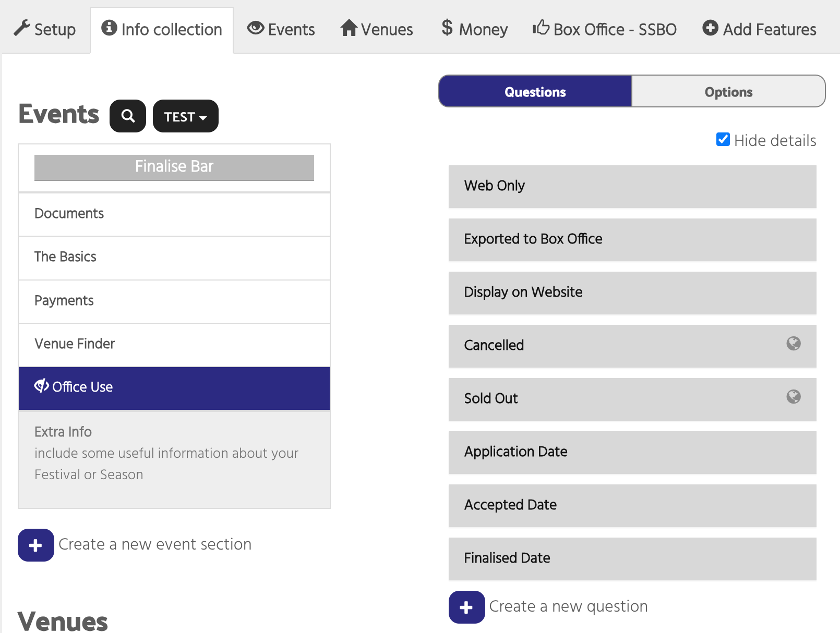The width and height of the screenshot is (840, 633).
Task: Select the Questions toggle tab
Action: click(535, 92)
